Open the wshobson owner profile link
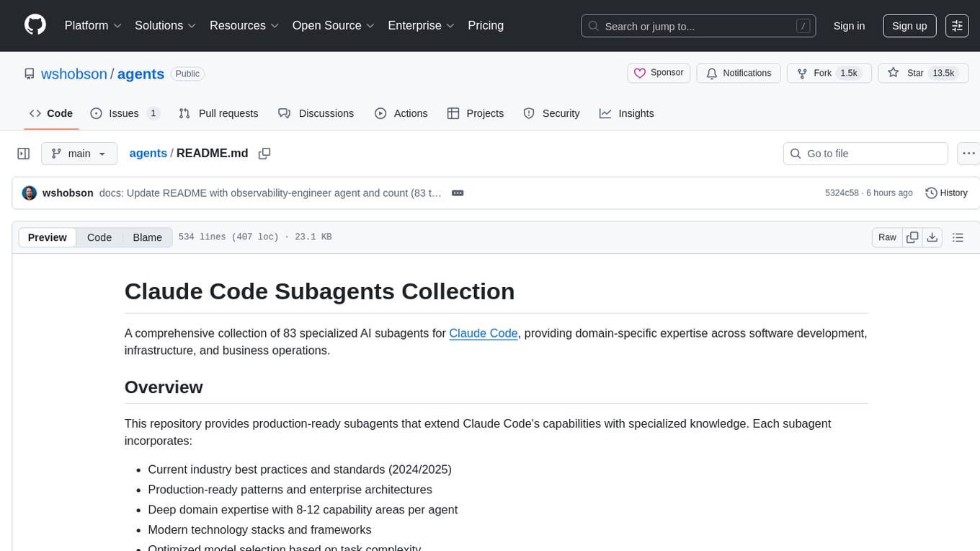 coord(74,74)
